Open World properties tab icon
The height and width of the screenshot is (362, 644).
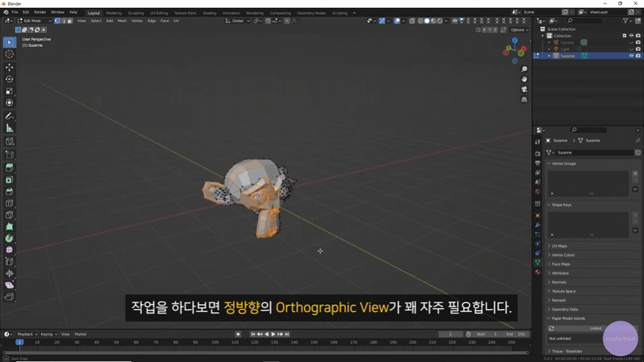538,191
